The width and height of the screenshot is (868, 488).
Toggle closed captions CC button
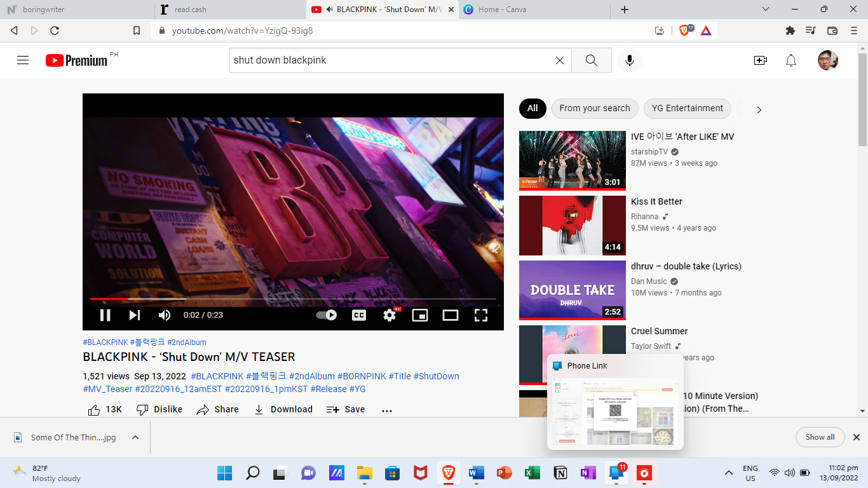click(x=359, y=315)
